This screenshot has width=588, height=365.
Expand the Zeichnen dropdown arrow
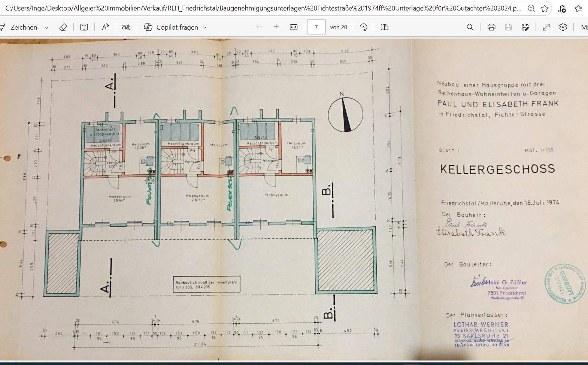pyautogui.click(x=46, y=27)
